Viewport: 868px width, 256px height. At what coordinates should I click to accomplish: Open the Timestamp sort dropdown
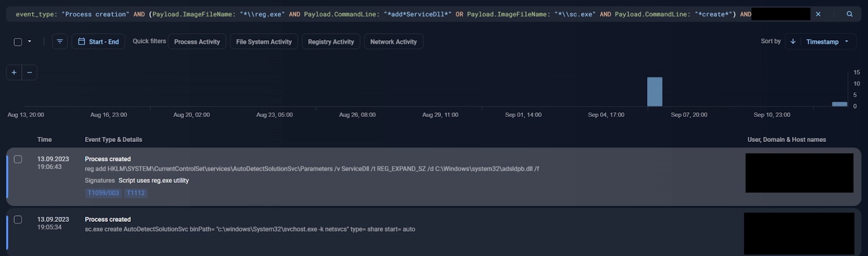[827, 41]
